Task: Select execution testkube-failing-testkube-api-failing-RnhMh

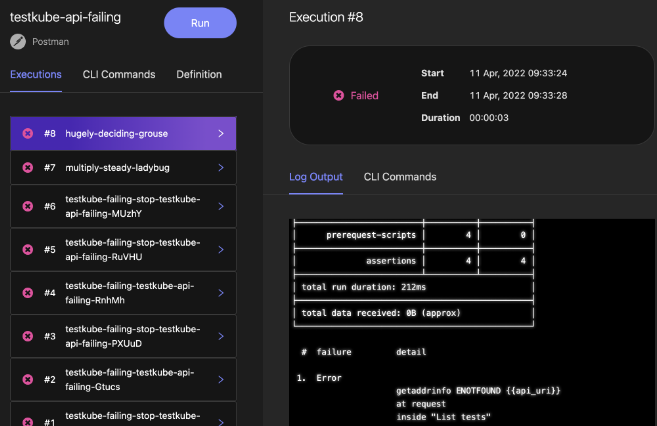Action: point(123,293)
